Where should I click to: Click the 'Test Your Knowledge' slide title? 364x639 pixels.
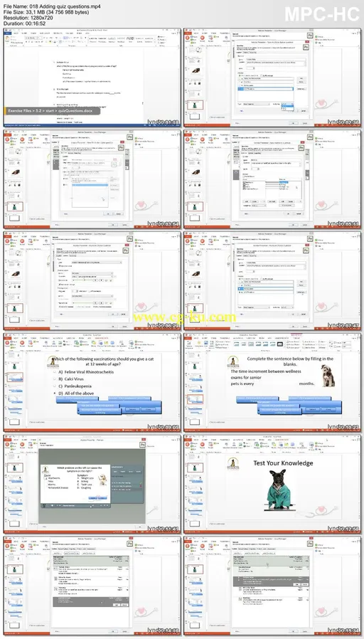[x=283, y=463]
